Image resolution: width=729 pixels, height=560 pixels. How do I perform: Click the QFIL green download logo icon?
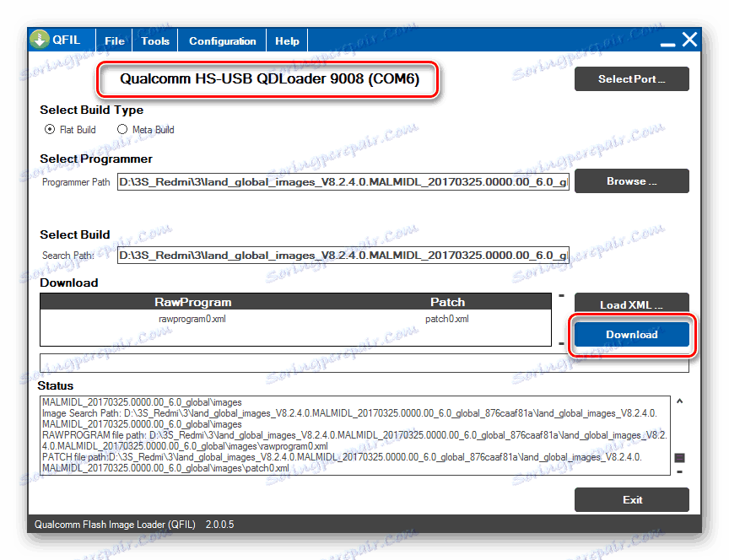[x=40, y=40]
